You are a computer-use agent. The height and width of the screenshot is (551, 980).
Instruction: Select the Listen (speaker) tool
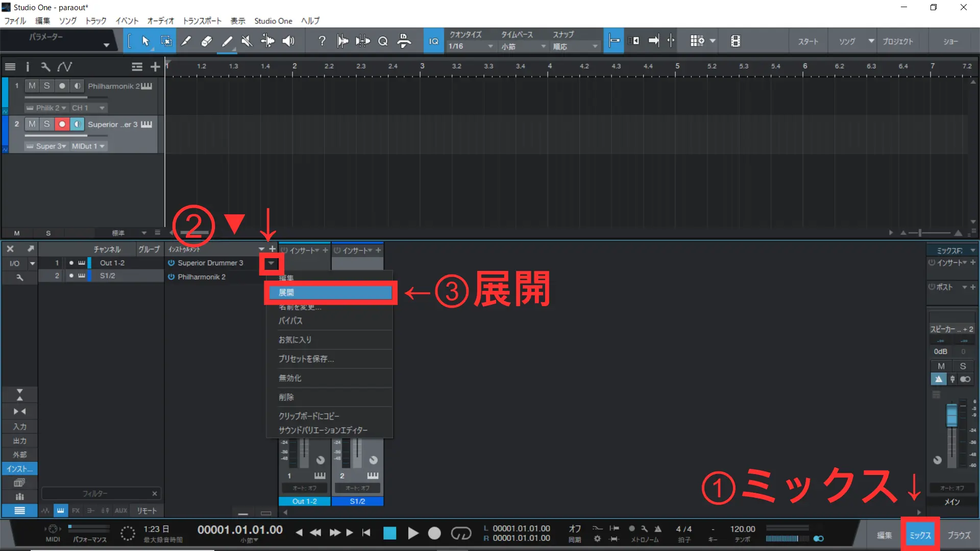[288, 41]
